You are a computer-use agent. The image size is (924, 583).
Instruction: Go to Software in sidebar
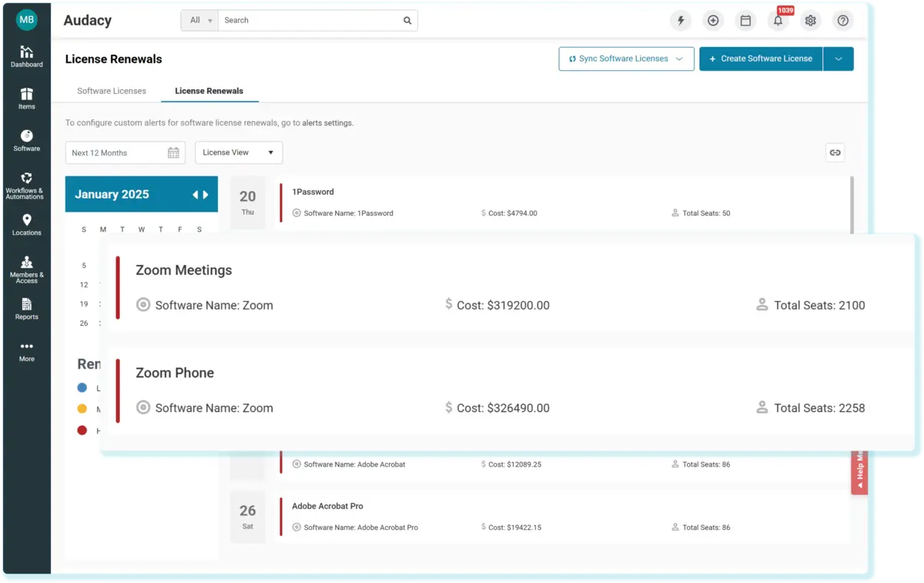tap(26, 140)
